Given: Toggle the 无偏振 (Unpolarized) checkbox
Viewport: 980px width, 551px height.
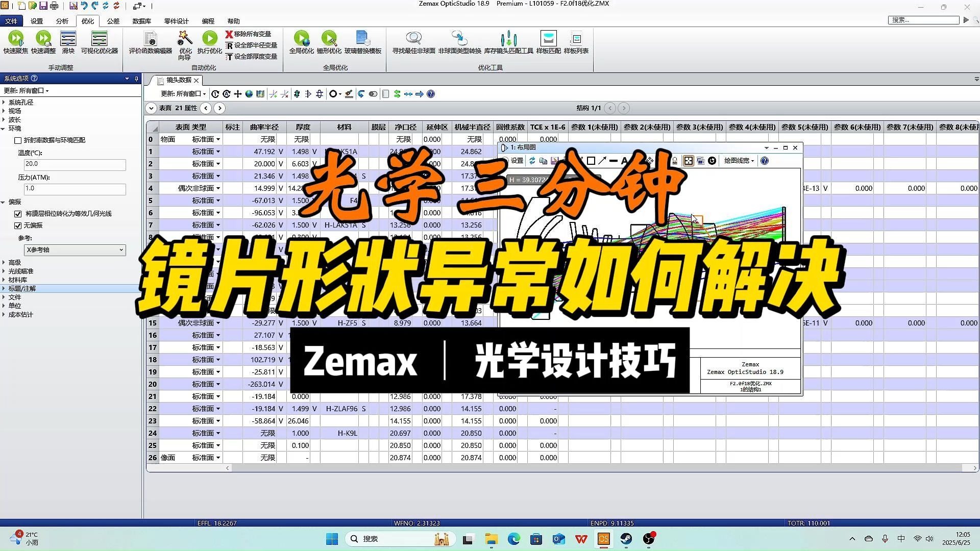Looking at the screenshot, I should coord(18,225).
